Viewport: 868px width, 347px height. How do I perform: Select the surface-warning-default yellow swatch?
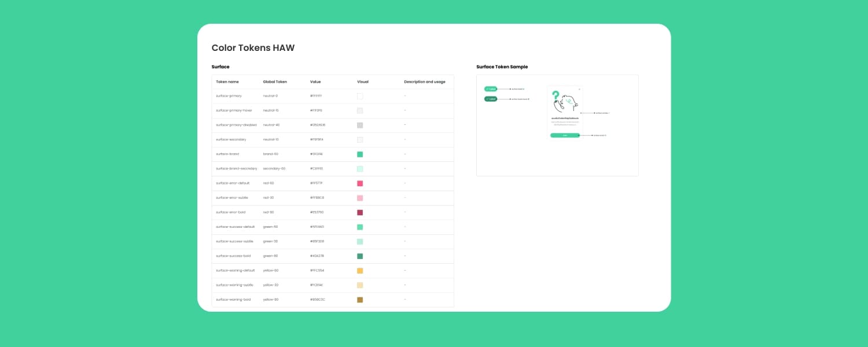[x=360, y=271]
